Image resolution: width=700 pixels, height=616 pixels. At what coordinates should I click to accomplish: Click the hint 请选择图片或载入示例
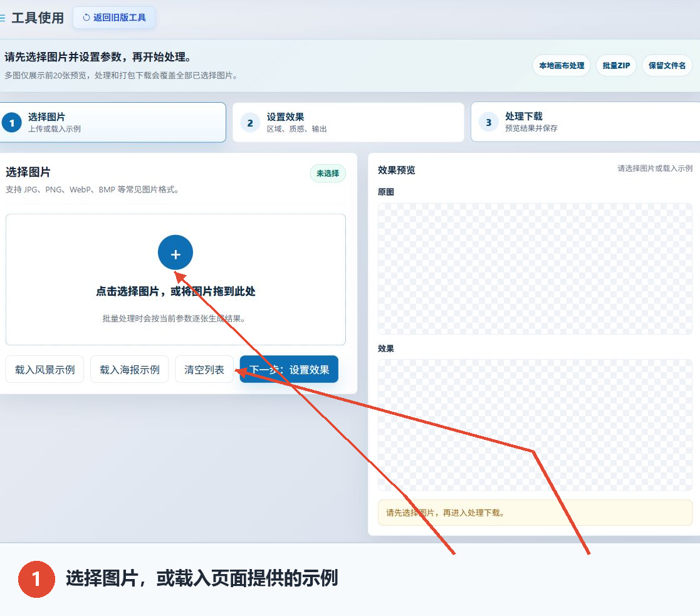pyautogui.click(x=655, y=169)
